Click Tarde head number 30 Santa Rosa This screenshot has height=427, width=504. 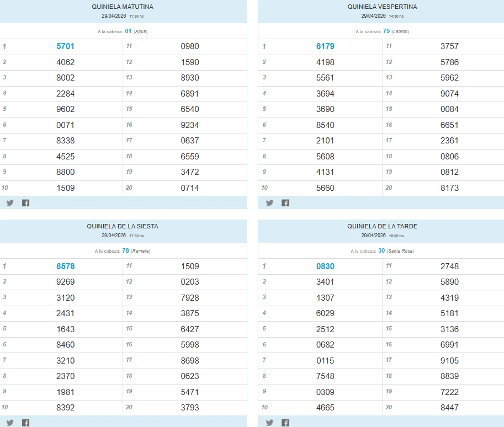396,250
